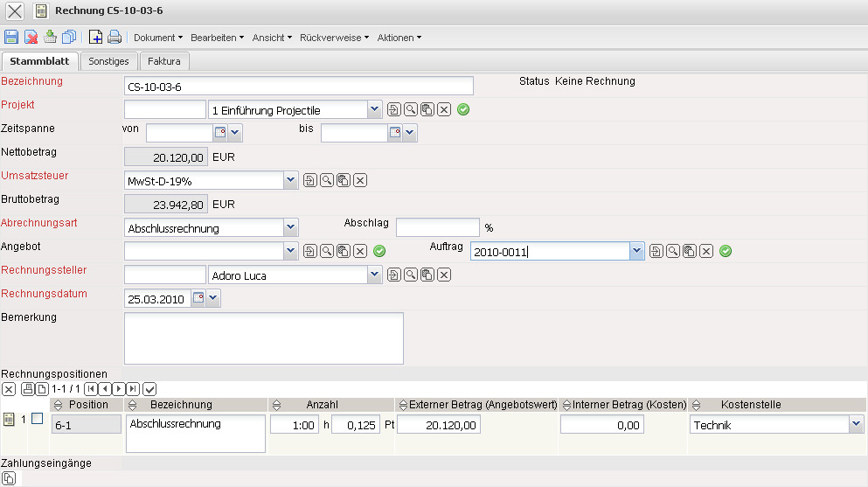Clear the Umsatzsteuer field with X icon
The height and width of the screenshot is (487, 868).
[x=360, y=181]
